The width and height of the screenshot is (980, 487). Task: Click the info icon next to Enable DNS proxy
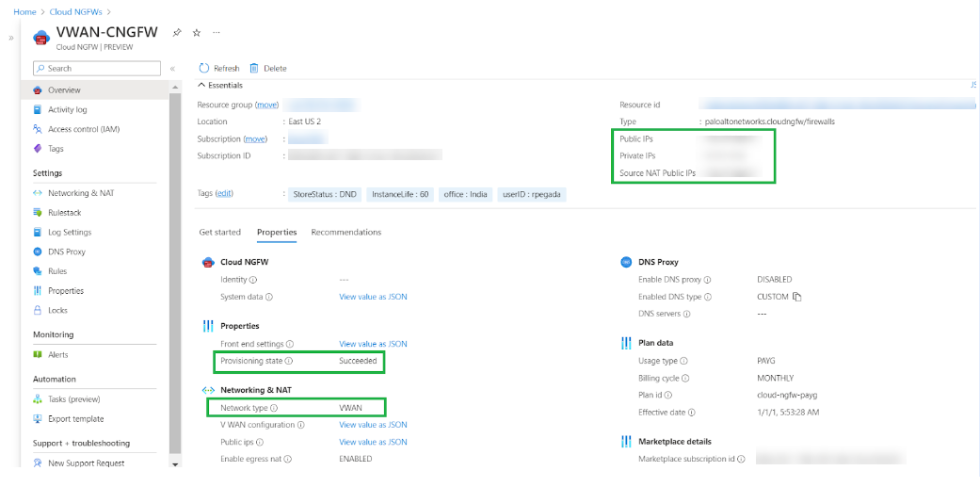click(x=708, y=280)
